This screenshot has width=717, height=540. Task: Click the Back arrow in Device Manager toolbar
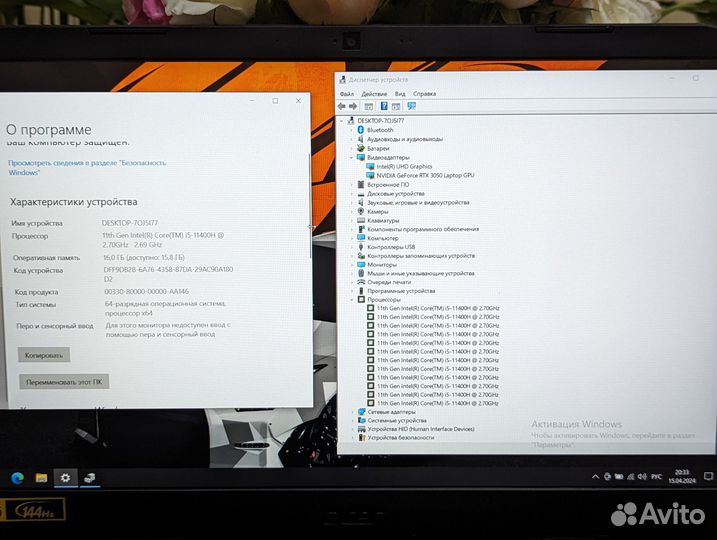click(x=342, y=106)
